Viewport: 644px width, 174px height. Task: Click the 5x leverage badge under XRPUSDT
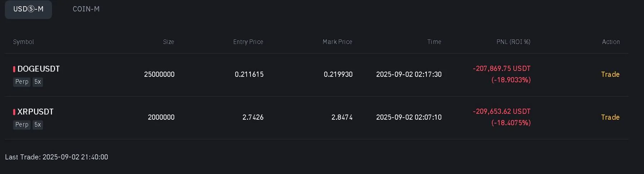coord(38,125)
